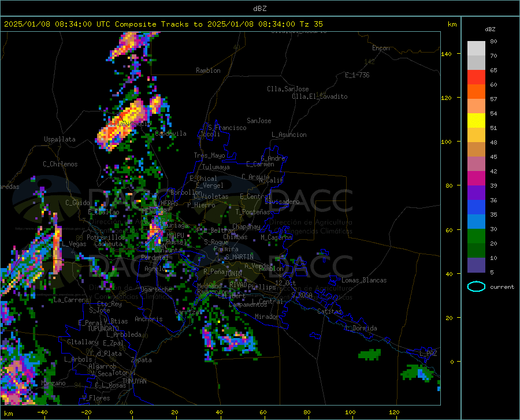Viewport: 520px width, 420px height.
Task: Click the Catitas label
Action: (330, 311)
